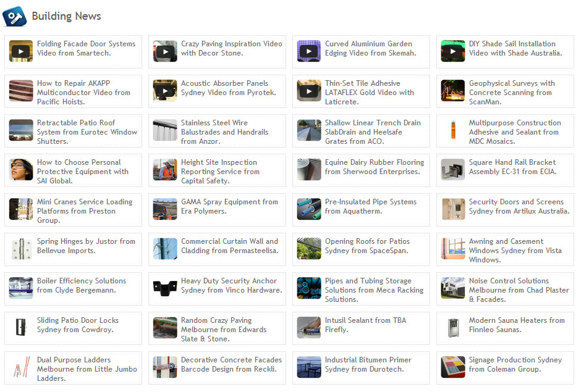
Task: Open the Noise Control Solutions thumbnail
Action: tap(453, 288)
